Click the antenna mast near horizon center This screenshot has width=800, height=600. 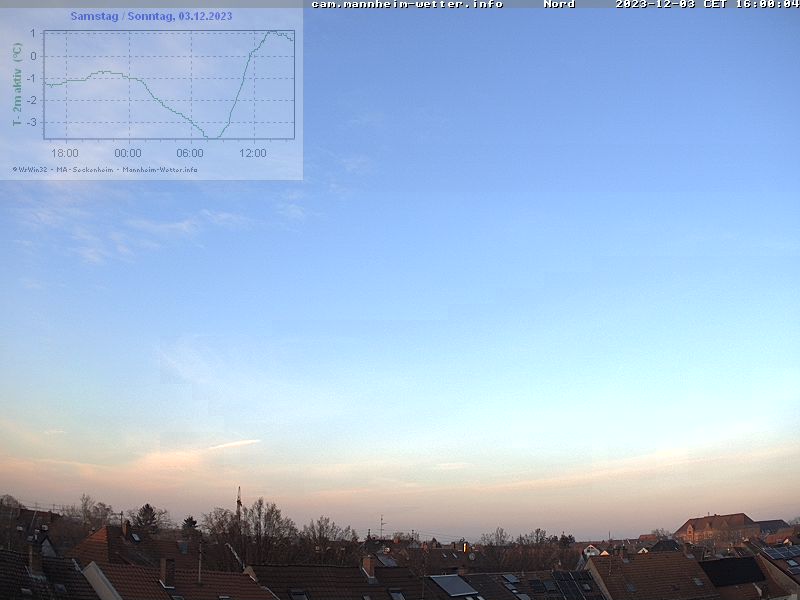pyautogui.click(x=381, y=525)
